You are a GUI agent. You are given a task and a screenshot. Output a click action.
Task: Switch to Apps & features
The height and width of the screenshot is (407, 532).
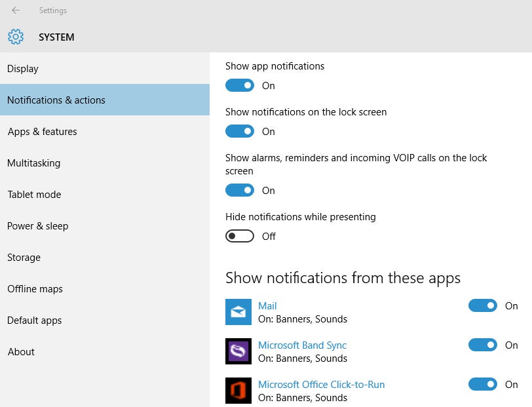click(42, 131)
